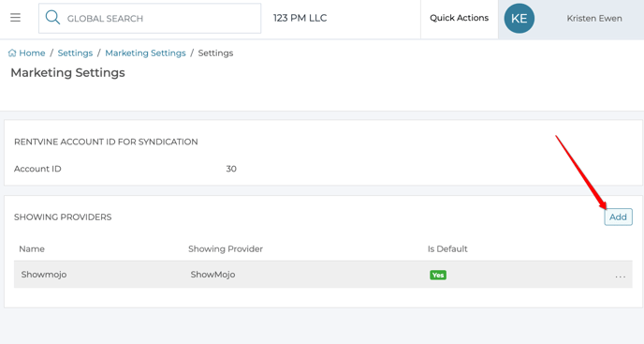Focus the Global Search input field
Image resolution: width=644 pixels, height=344 pixels.
(150, 18)
